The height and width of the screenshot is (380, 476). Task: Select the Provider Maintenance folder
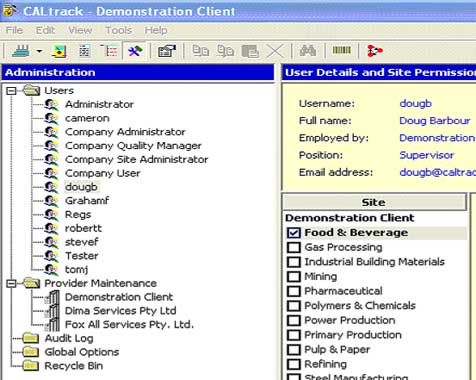[101, 283]
